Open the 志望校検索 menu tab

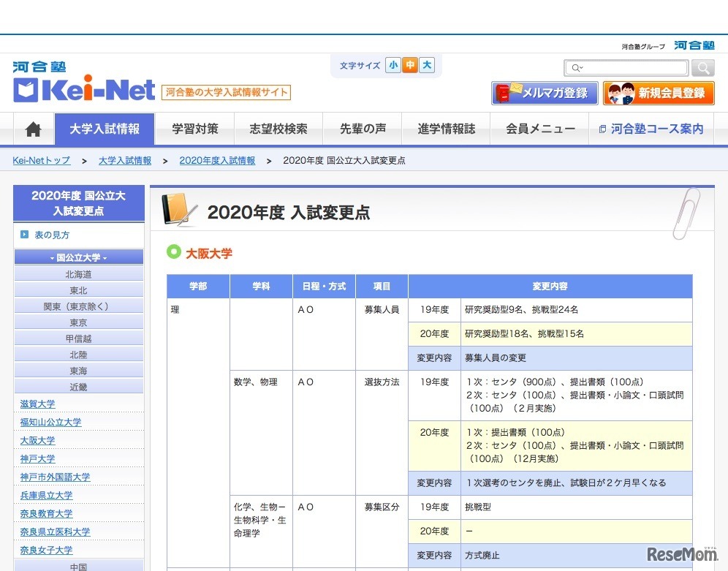coord(278,129)
